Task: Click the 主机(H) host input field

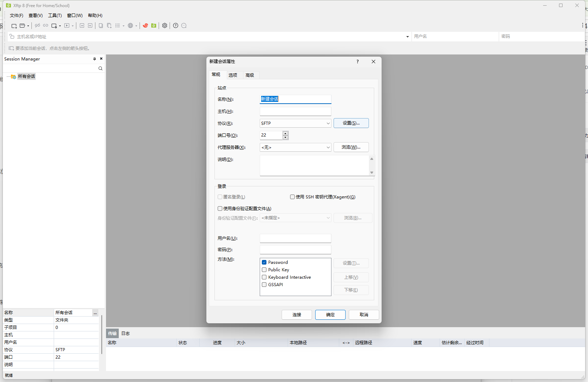Action: (295, 111)
